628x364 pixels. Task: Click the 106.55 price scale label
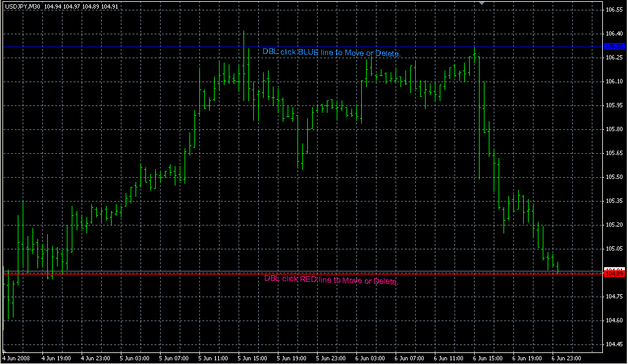[x=615, y=10]
